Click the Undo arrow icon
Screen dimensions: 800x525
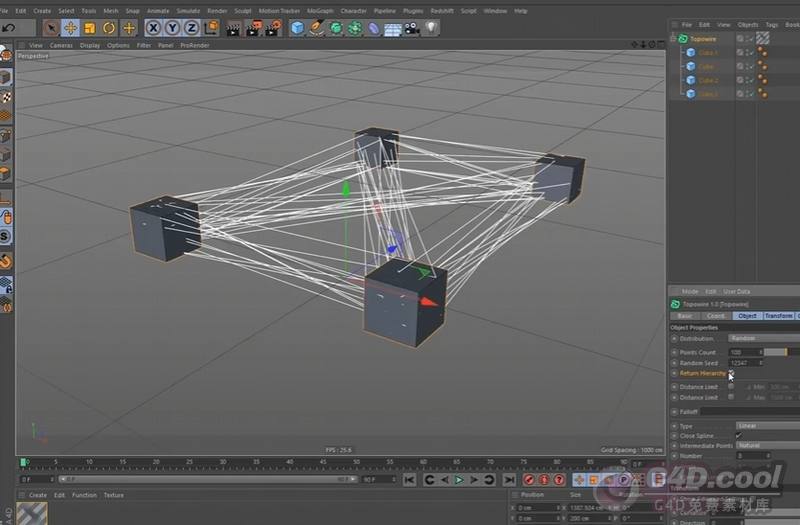click(x=9, y=28)
